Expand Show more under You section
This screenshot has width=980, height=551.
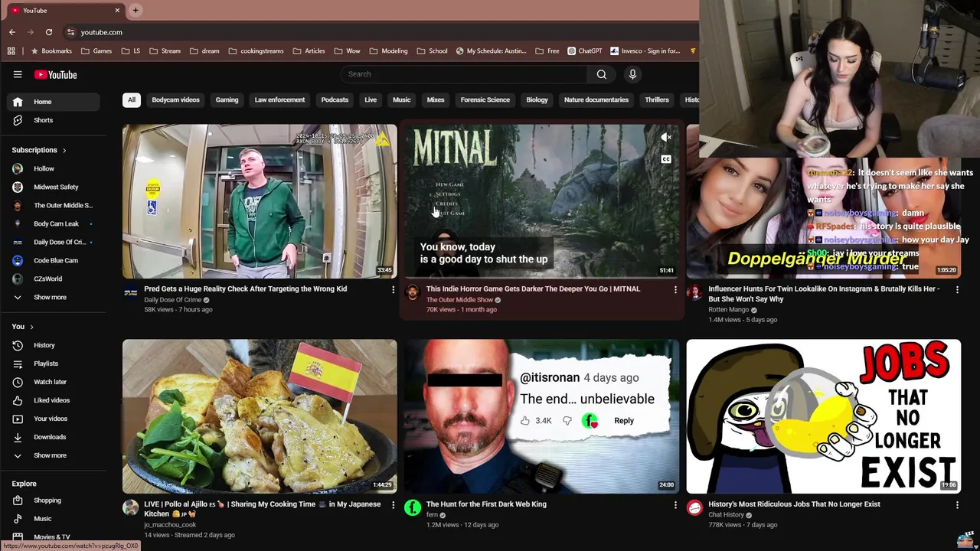(x=53, y=455)
